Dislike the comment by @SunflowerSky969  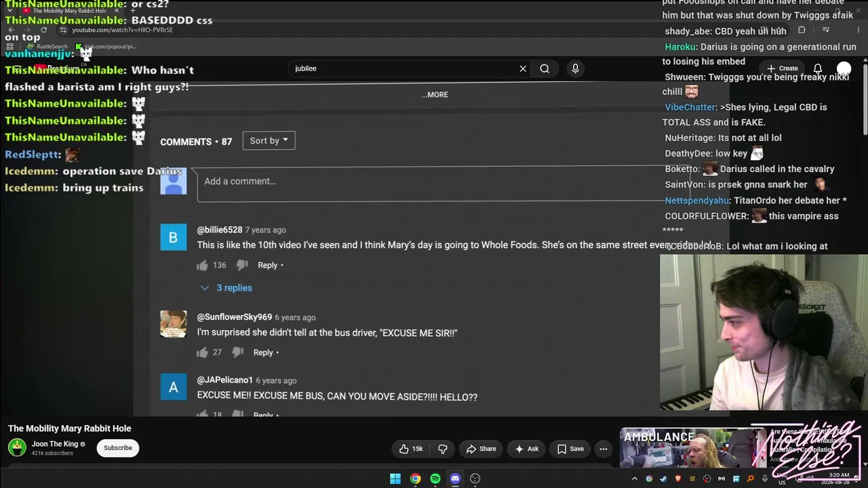[x=238, y=352]
